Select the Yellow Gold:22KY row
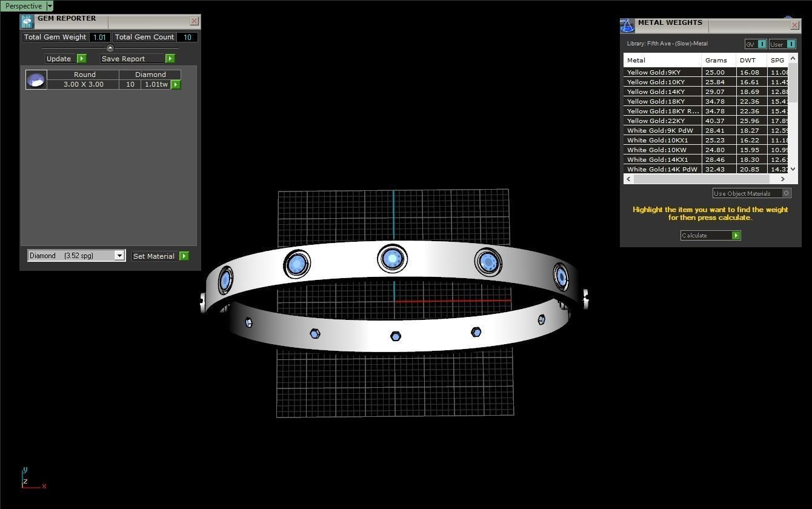This screenshot has height=509, width=812. click(706, 121)
